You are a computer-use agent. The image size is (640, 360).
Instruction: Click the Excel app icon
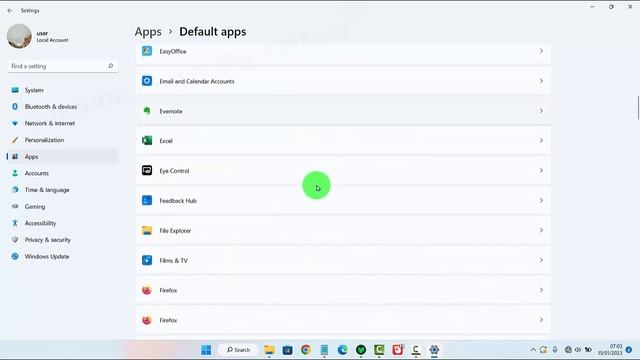point(147,140)
